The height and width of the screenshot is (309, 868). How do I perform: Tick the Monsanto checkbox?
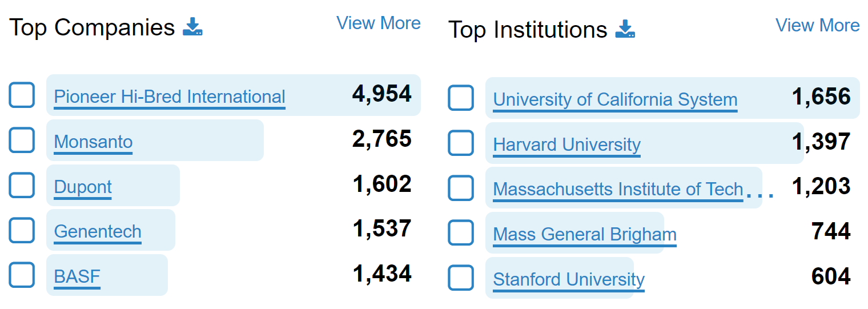tap(22, 140)
